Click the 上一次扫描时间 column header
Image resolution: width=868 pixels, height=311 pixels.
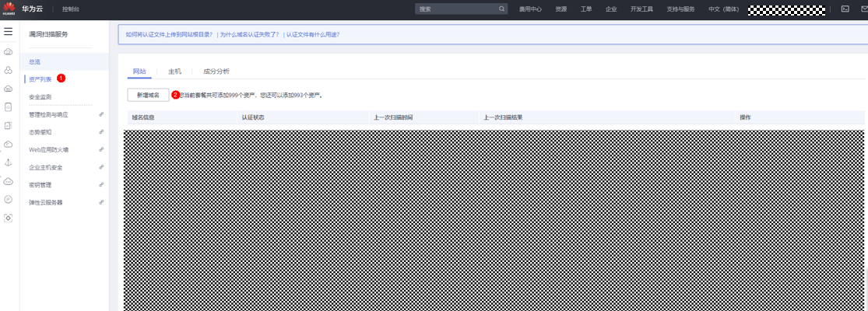coord(394,117)
